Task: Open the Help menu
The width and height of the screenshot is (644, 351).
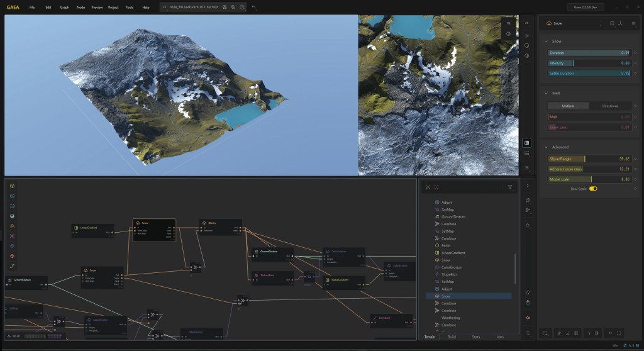Action: point(146,8)
